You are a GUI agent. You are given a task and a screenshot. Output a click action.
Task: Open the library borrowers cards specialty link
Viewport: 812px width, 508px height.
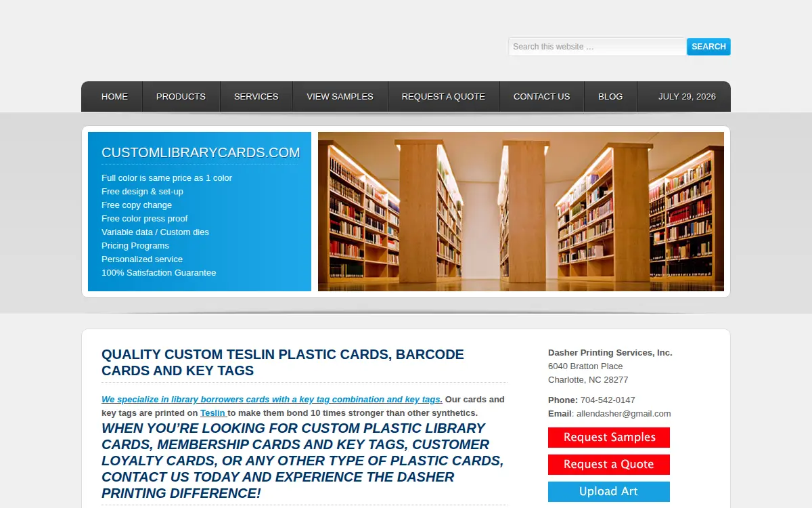click(x=272, y=400)
